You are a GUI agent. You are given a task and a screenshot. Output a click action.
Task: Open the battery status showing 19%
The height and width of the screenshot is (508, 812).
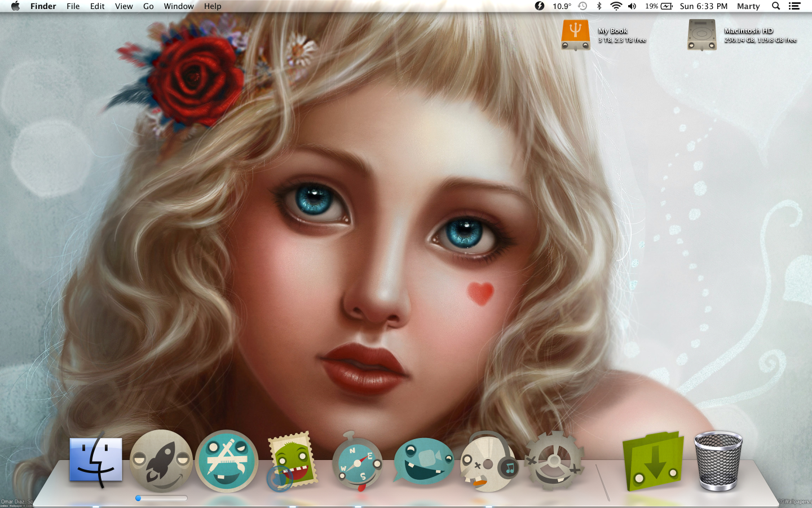[659, 6]
